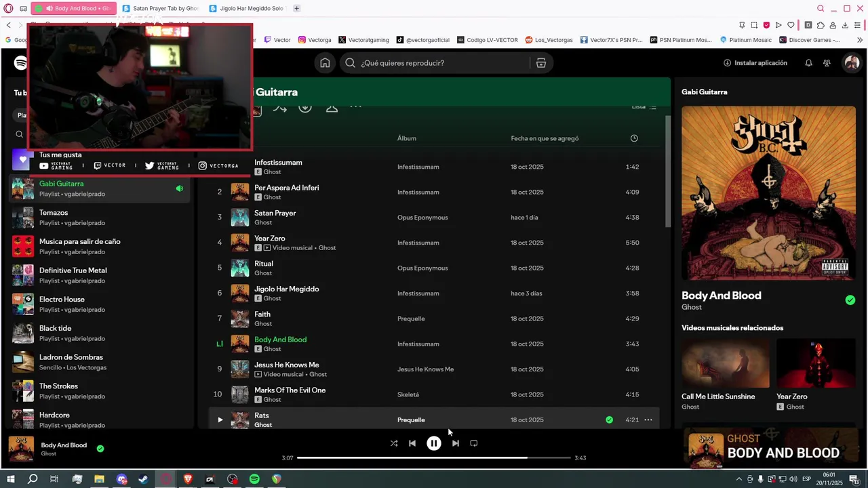Open the Vectorga Instagram bookmark
Viewport: 868px width, 488px height.
(x=315, y=40)
